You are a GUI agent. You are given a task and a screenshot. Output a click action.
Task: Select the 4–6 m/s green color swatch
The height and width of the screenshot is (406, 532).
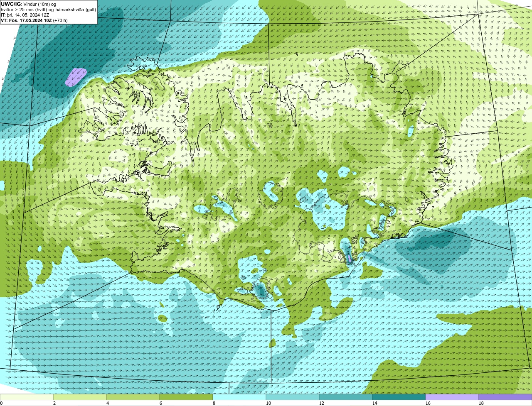(133, 397)
